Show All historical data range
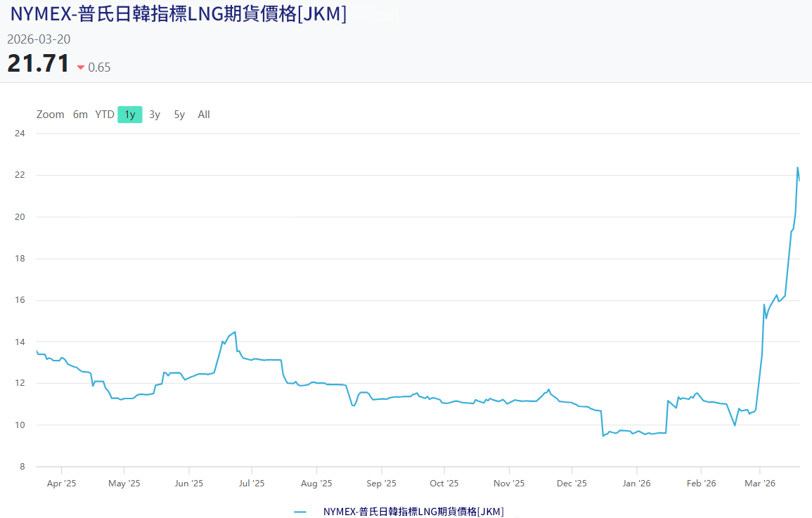 [204, 115]
